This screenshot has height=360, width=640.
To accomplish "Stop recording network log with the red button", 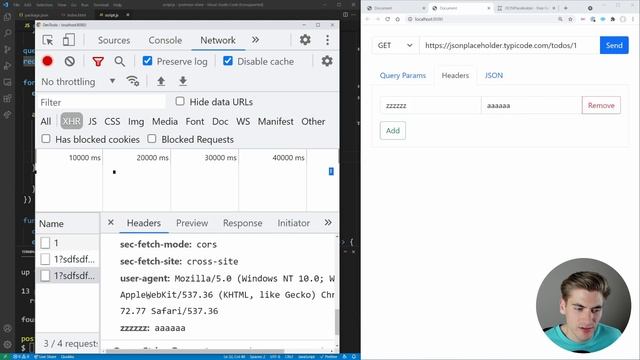I will click(47, 61).
